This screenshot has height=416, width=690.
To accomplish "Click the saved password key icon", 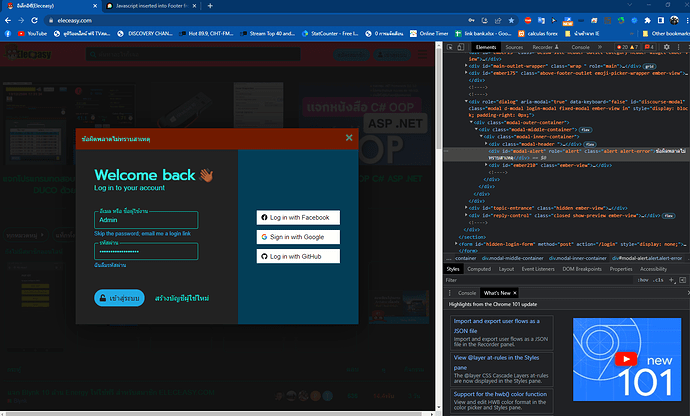I will pyautogui.click(x=471, y=20).
